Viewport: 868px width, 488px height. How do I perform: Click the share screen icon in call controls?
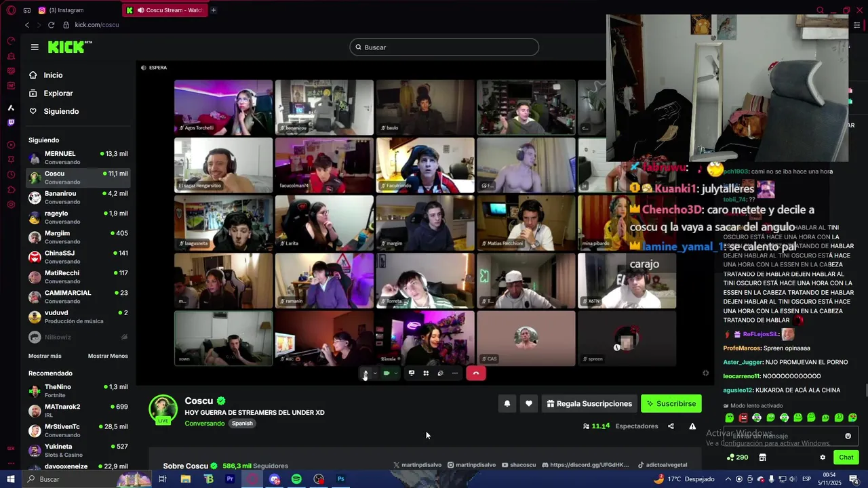(x=411, y=373)
